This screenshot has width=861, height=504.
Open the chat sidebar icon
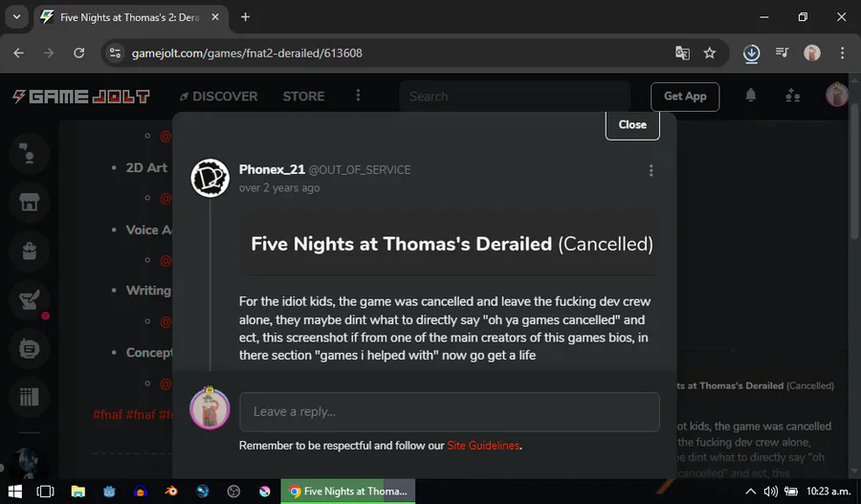pyautogui.click(x=29, y=154)
